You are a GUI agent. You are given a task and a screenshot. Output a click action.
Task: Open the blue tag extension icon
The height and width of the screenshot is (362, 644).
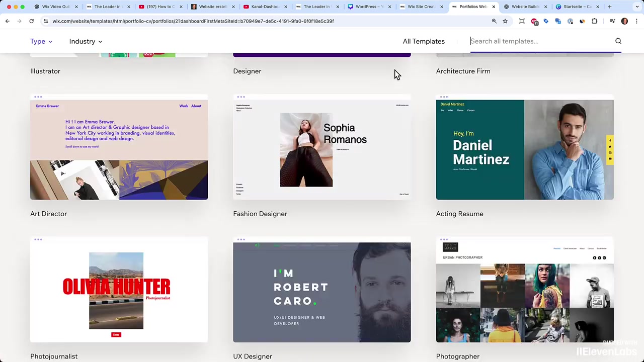pyautogui.click(x=546, y=21)
